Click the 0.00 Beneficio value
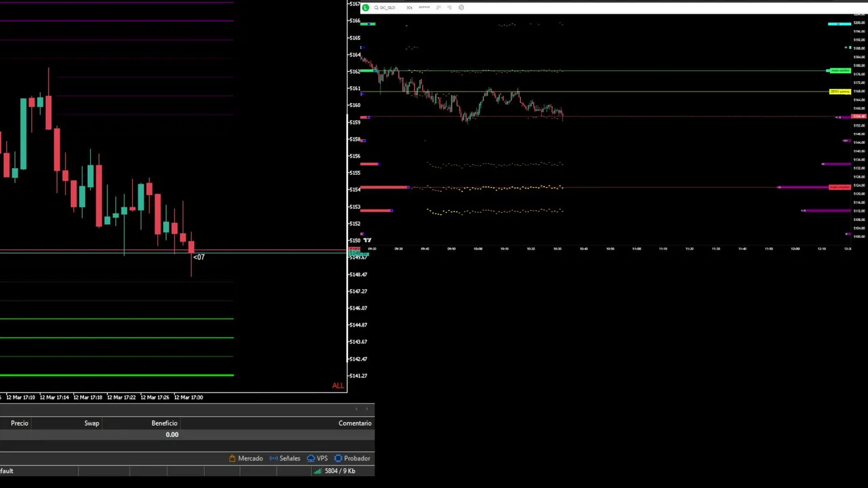The image size is (868, 488). coord(172,434)
